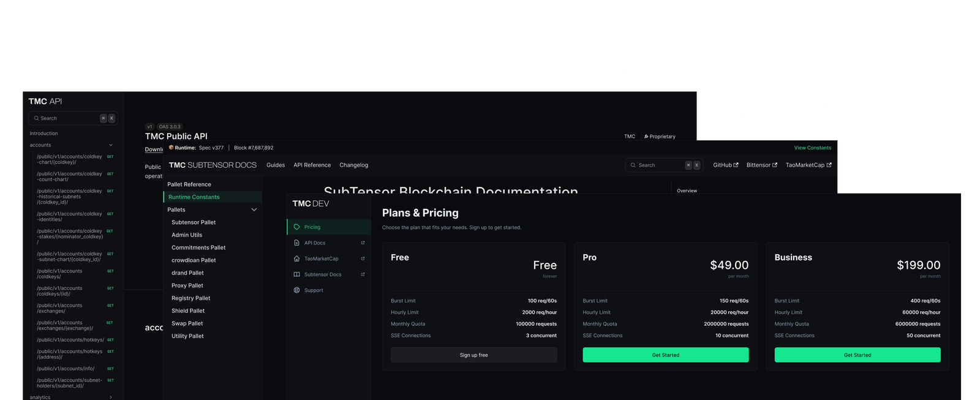Select Pricing in TMC DEV sidebar

[329, 227]
